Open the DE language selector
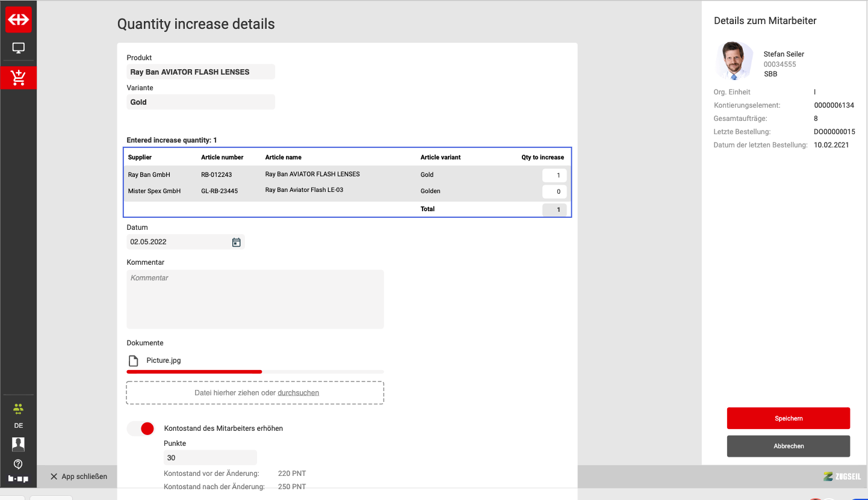This screenshot has height=500, width=868. tap(18, 425)
